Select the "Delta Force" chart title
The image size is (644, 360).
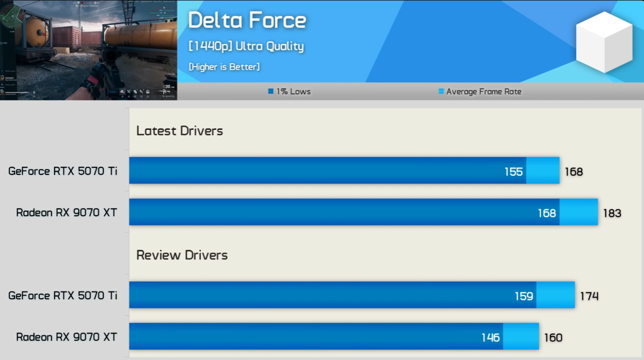point(247,20)
